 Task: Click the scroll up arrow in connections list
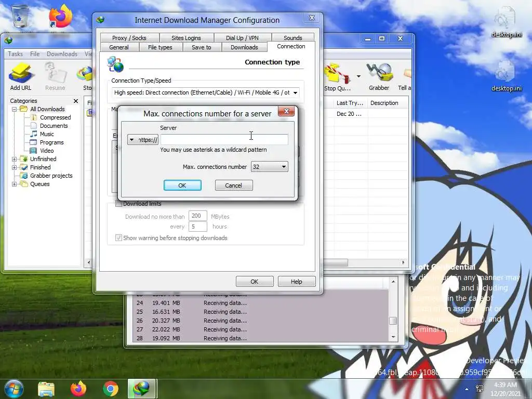click(393, 282)
